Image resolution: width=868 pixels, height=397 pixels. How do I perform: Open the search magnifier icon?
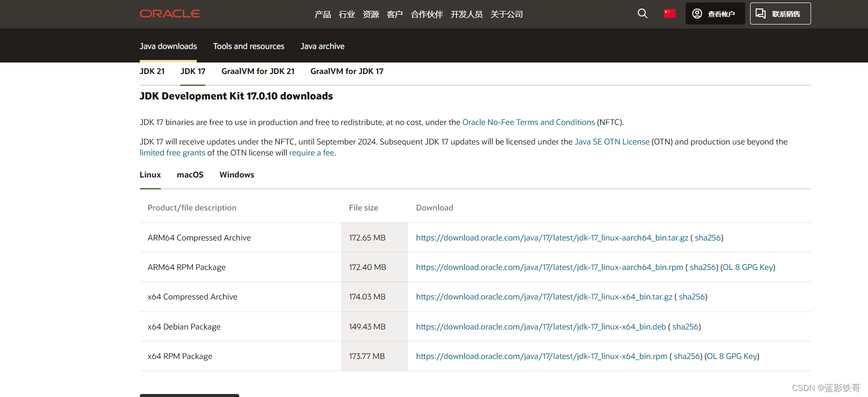click(x=643, y=13)
